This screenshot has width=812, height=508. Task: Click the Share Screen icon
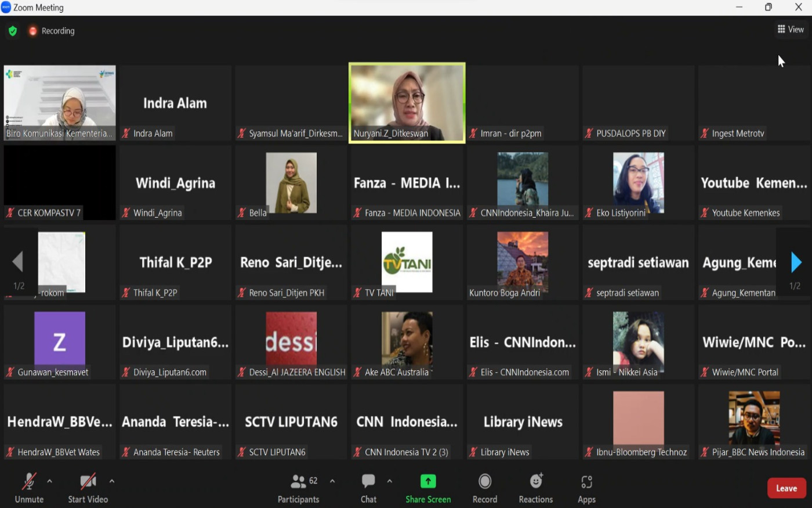[x=428, y=481]
